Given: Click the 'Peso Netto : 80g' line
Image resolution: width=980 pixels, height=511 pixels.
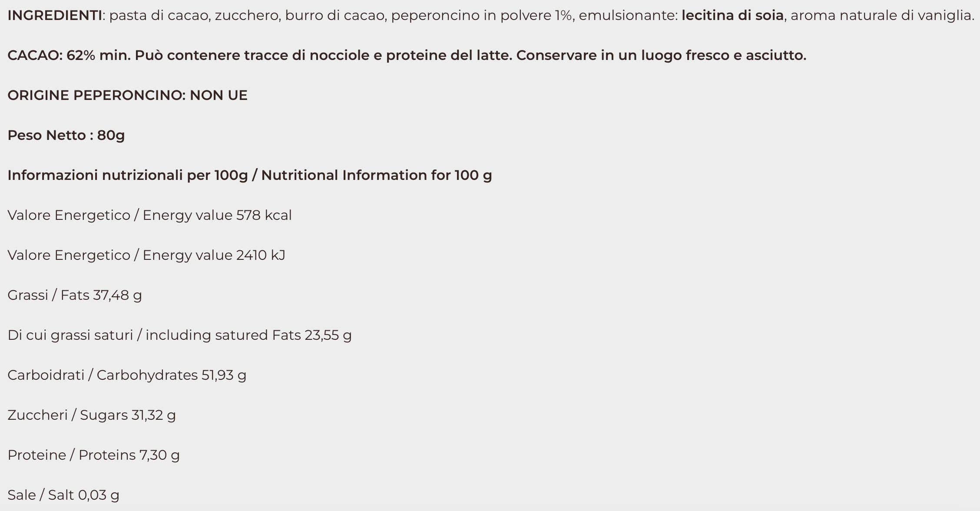Looking at the screenshot, I should 66,136.
